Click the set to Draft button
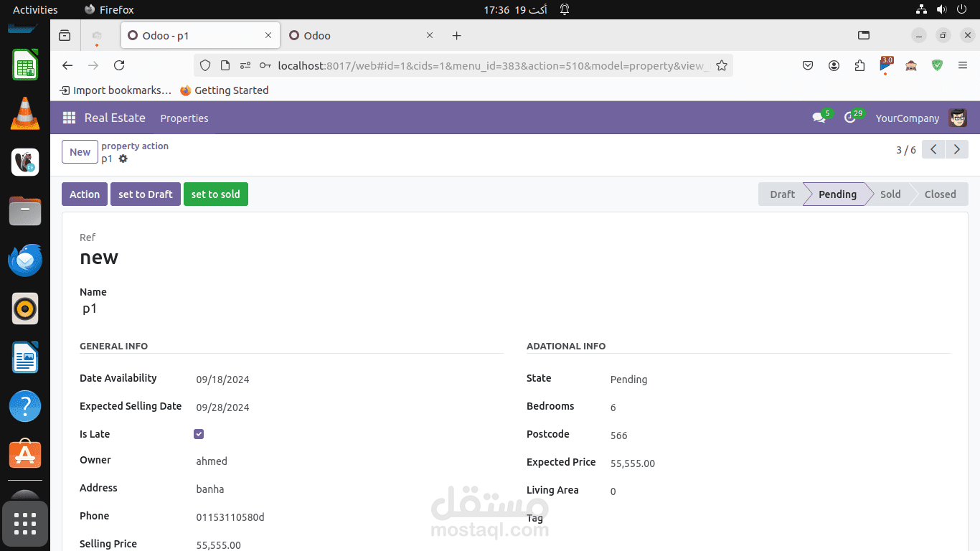 [x=146, y=194]
